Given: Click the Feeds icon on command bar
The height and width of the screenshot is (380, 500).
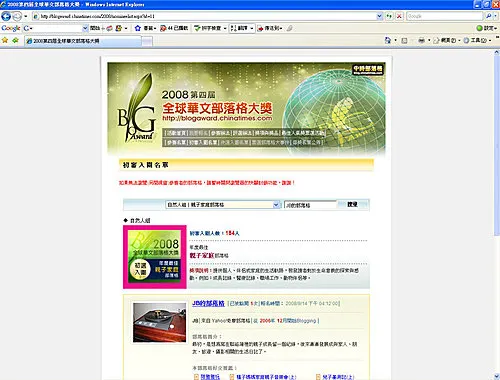Looking at the screenshot, I should tap(404, 40).
